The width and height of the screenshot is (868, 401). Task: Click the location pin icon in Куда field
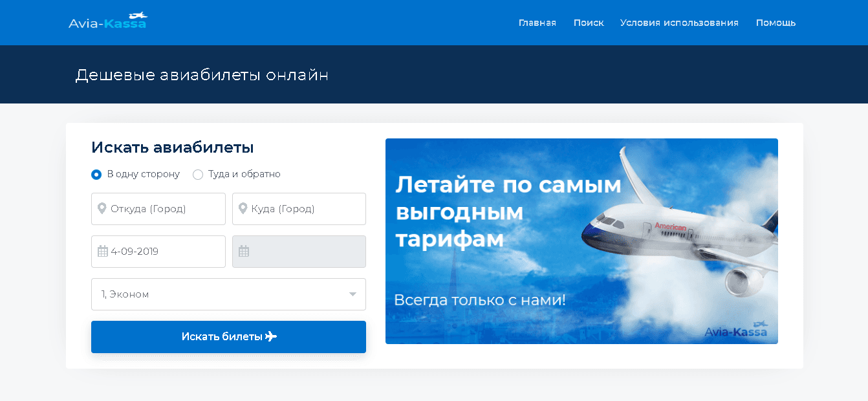(243, 209)
